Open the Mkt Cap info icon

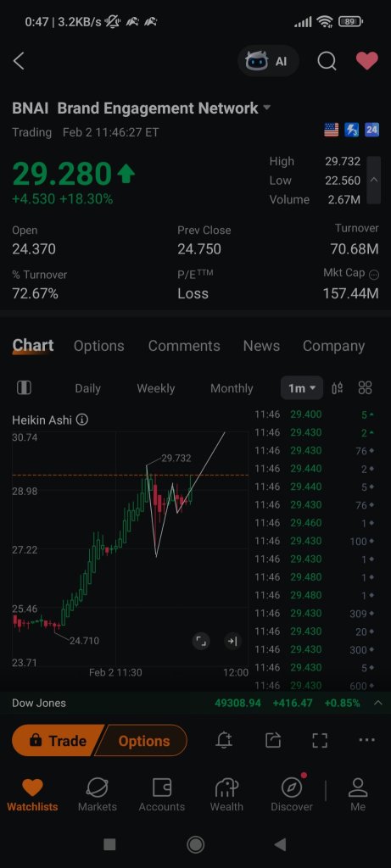(x=374, y=274)
